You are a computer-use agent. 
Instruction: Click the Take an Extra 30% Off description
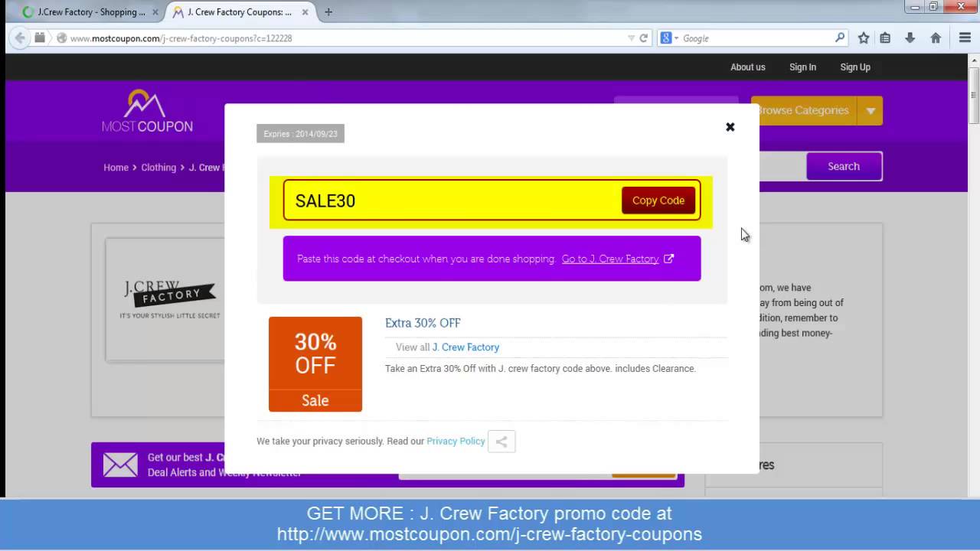[x=541, y=369]
